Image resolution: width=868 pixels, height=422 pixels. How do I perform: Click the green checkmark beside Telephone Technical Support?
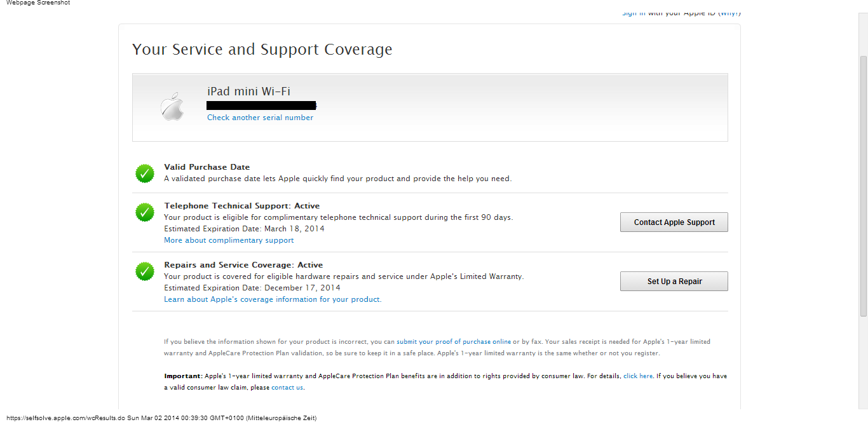(x=145, y=212)
